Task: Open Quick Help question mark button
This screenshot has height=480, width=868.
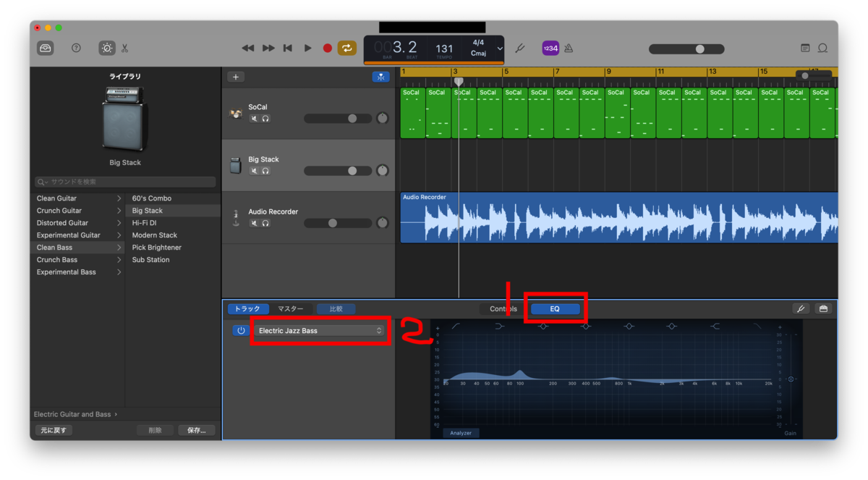Action: (x=76, y=48)
